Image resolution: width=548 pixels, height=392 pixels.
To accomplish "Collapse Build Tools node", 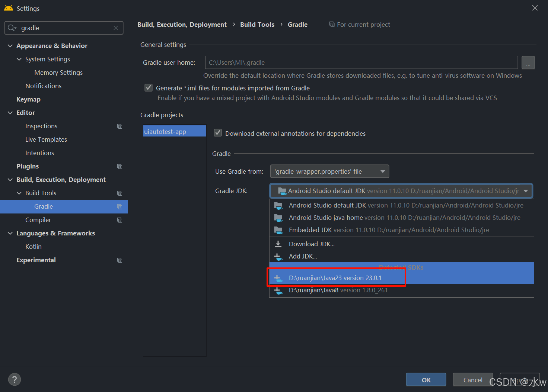I will (x=19, y=193).
